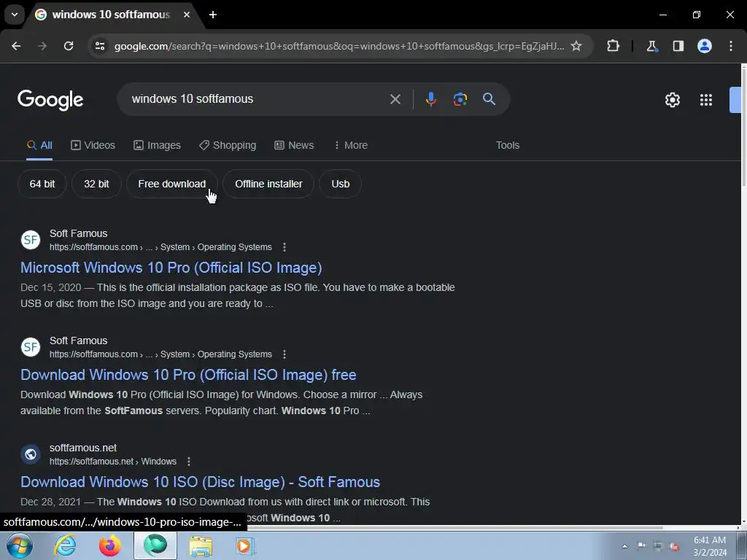Select the All results tab

39,145
